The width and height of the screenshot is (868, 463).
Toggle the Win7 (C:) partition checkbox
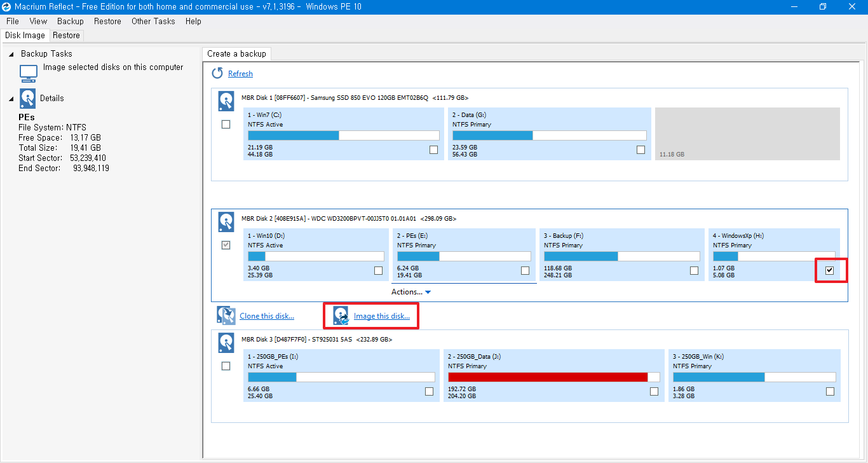coord(433,150)
